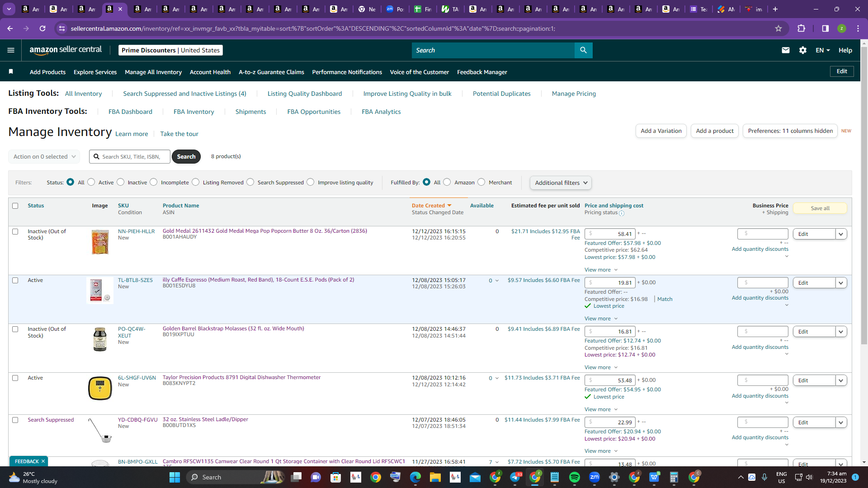Open the mail messages icon
868x488 pixels.
[786, 50]
